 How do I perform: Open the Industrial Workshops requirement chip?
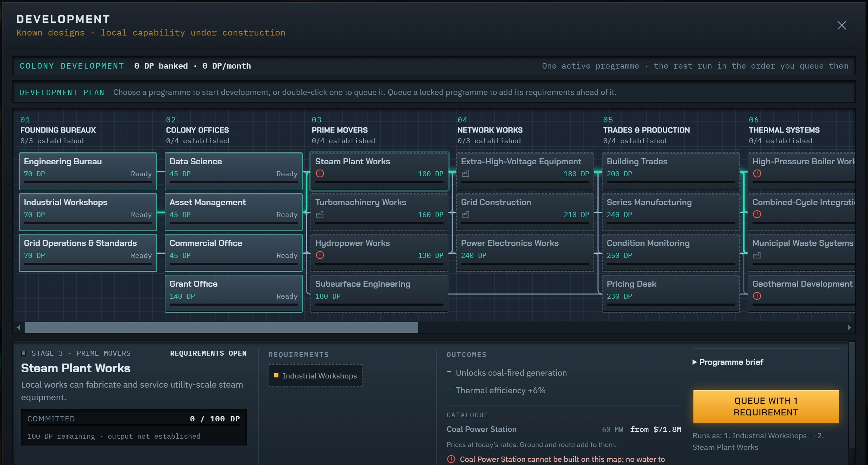coord(315,376)
